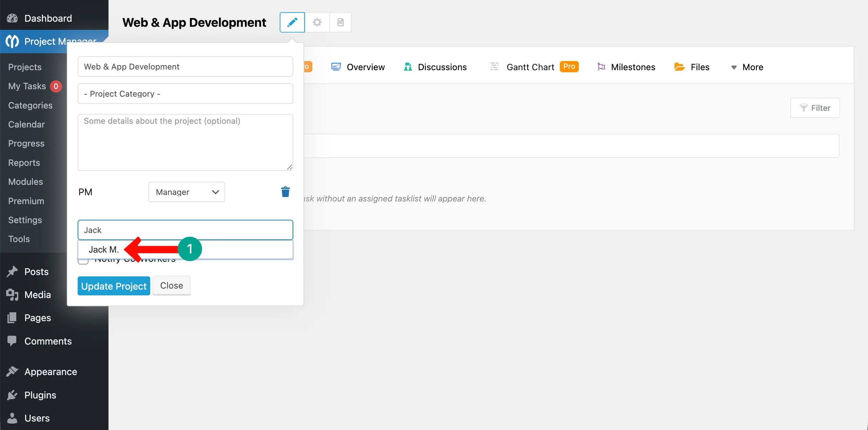Toggle the Notify Co-workers checkbox
This screenshot has height=430, width=868.
click(x=83, y=261)
